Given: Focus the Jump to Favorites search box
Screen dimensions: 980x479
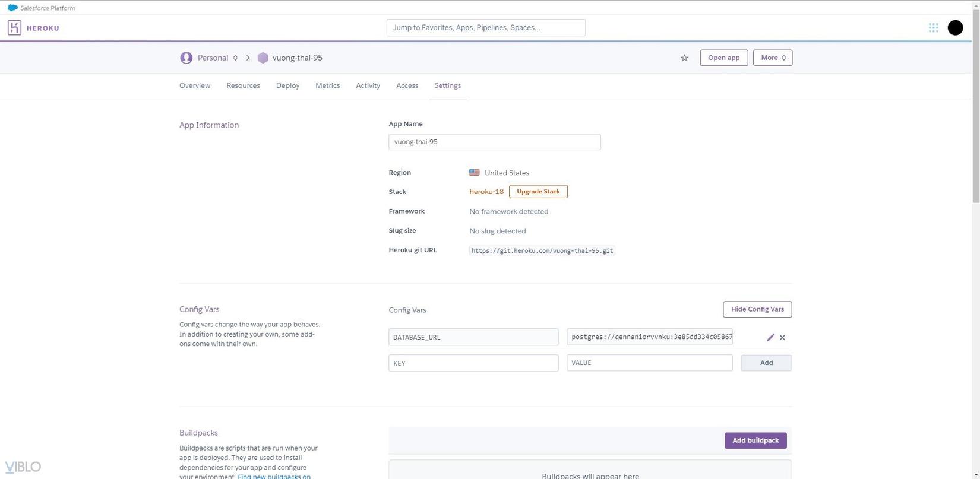Looking at the screenshot, I should [486, 28].
